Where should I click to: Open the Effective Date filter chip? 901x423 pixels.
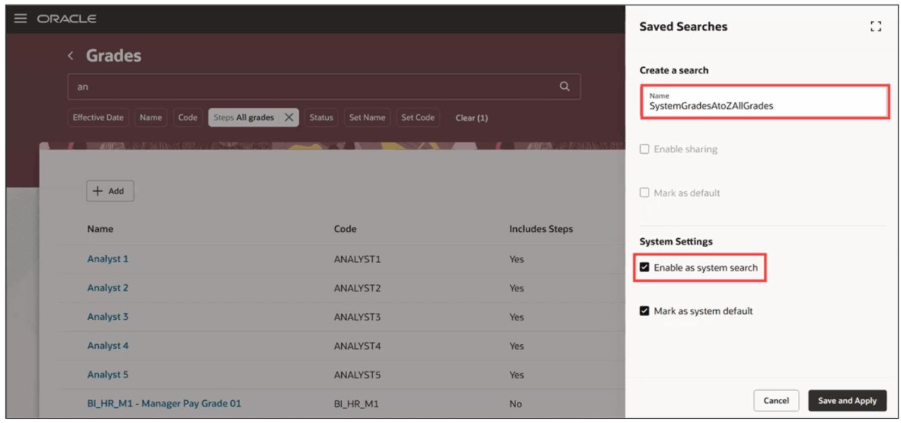click(x=98, y=117)
